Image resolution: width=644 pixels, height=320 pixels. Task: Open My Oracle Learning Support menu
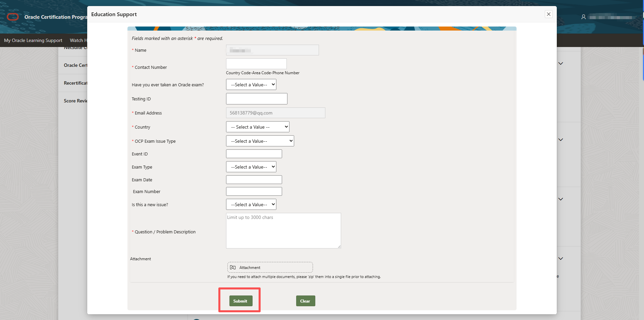pyautogui.click(x=33, y=40)
